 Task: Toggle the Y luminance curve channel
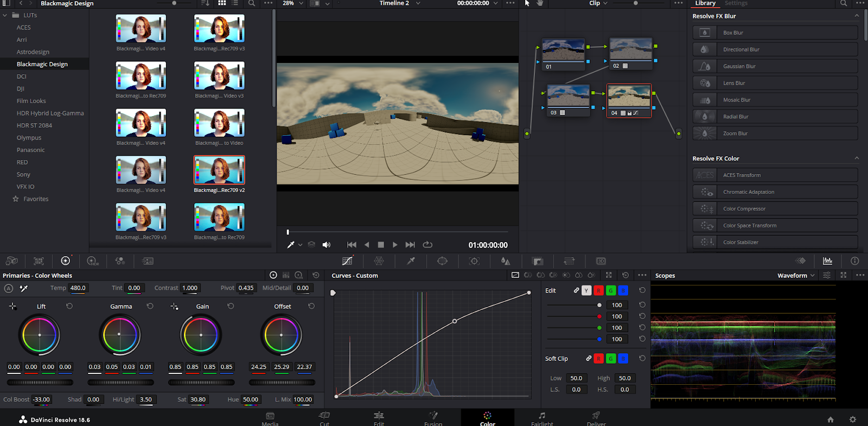pos(586,291)
